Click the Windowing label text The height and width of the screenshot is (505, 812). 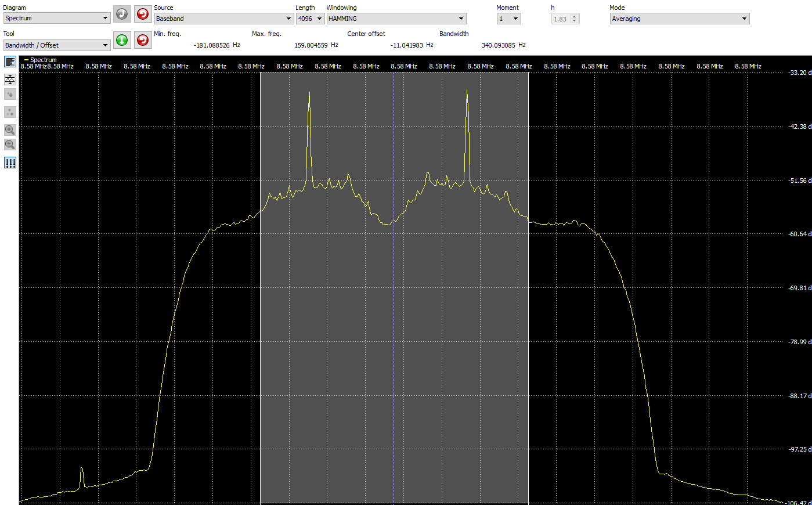[341, 8]
